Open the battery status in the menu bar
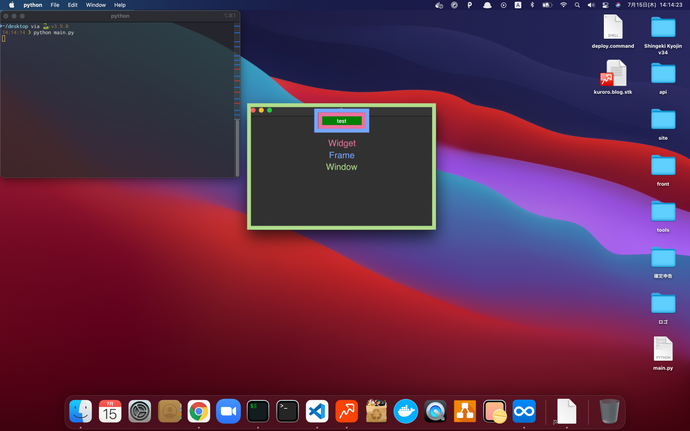 [x=547, y=5]
